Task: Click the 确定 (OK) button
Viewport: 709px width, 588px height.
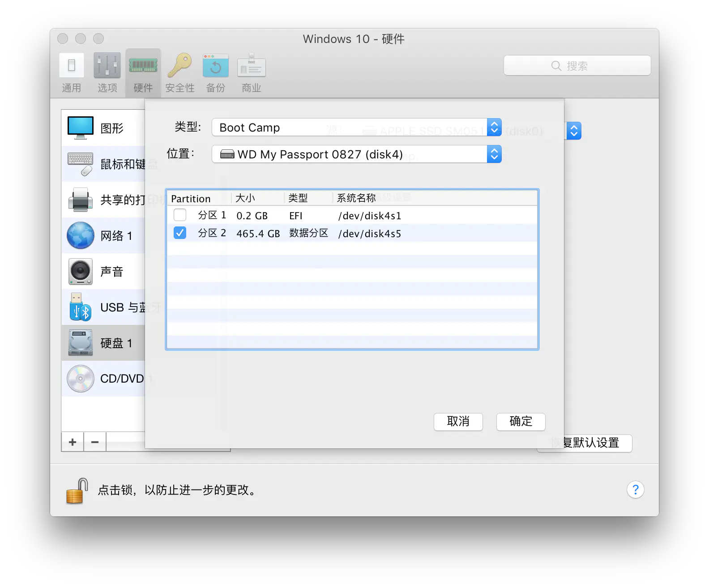Action: (x=521, y=422)
